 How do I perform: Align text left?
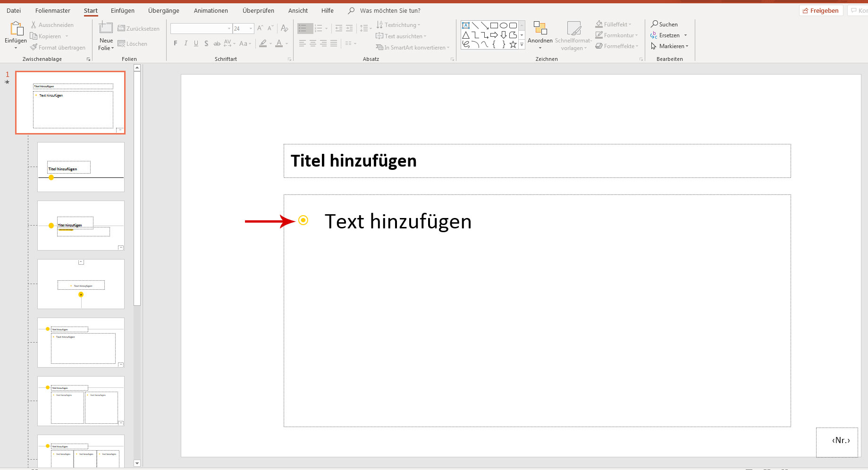(303, 43)
